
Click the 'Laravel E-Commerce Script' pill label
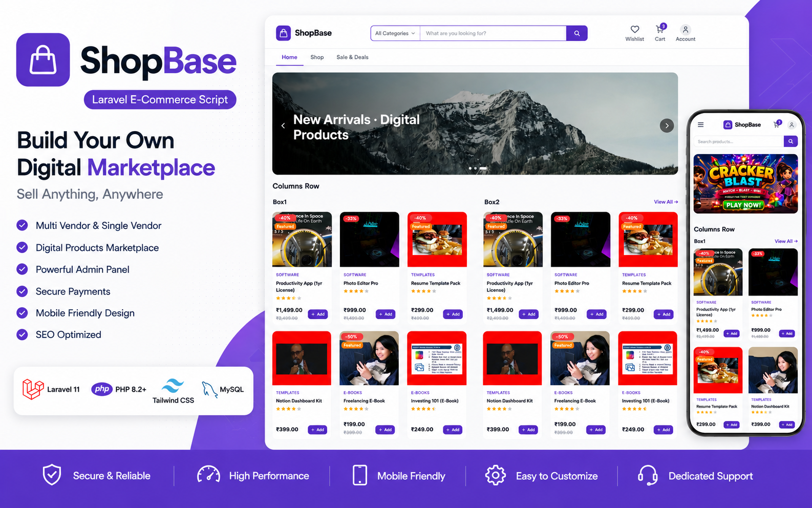point(160,99)
